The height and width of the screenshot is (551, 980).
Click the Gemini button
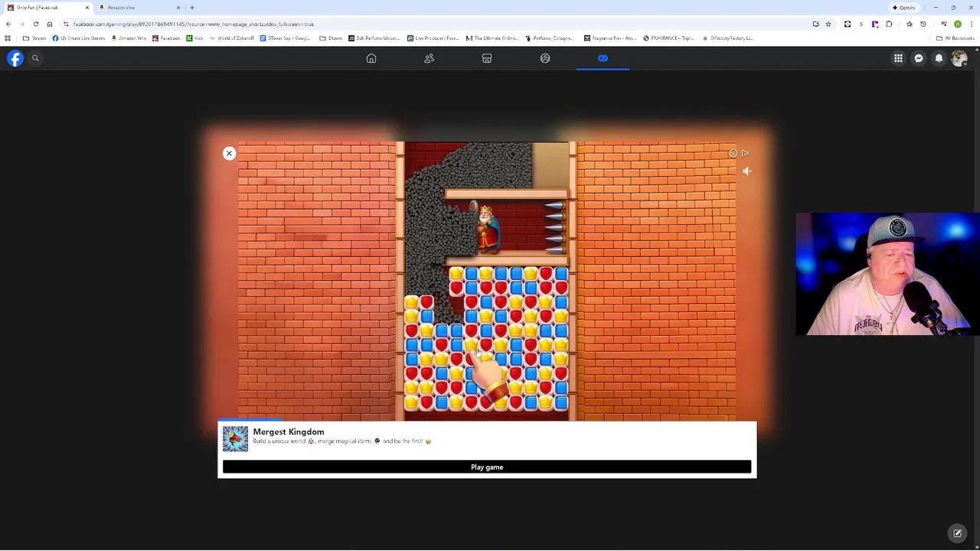coord(903,8)
